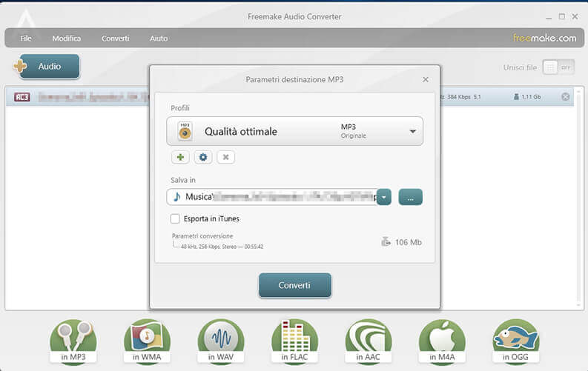Visit the freemake.com link
This screenshot has width=588, height=371.
544,38
